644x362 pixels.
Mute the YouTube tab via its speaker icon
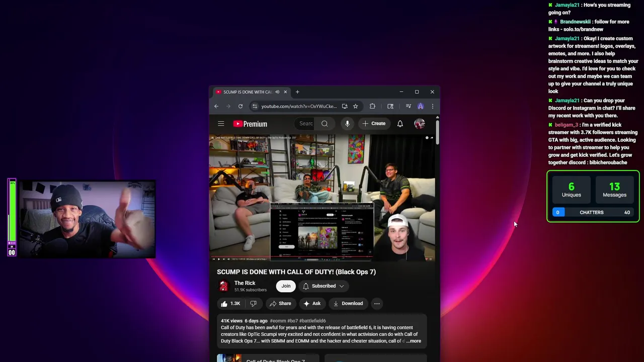click(x=277, y=92)
